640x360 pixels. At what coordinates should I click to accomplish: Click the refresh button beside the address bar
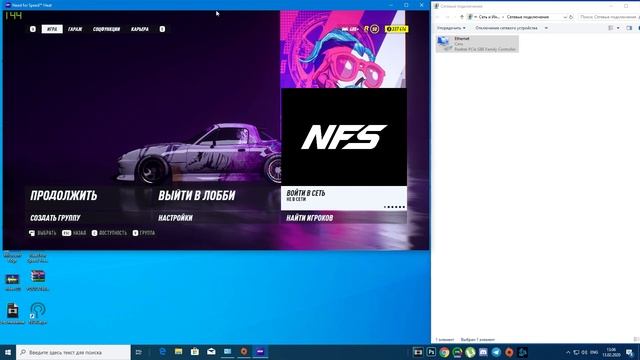click(571, 17)
